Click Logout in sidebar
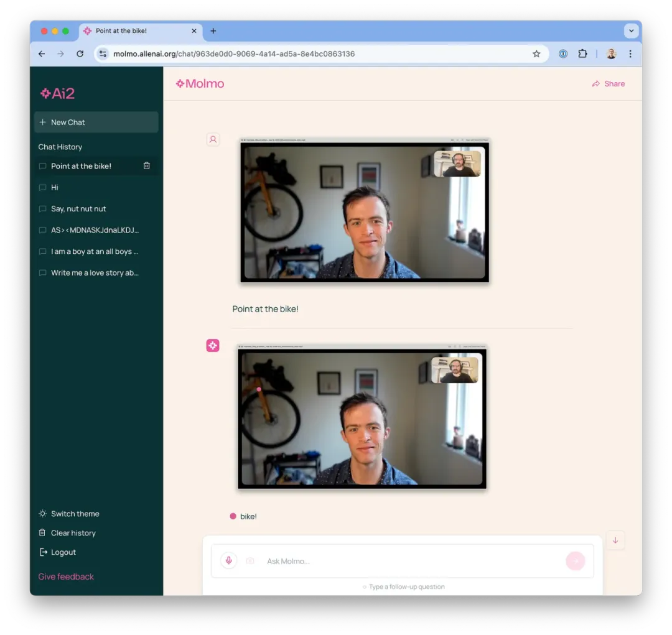Viewport: 672px width, 635px height. (x=57, y=552)
